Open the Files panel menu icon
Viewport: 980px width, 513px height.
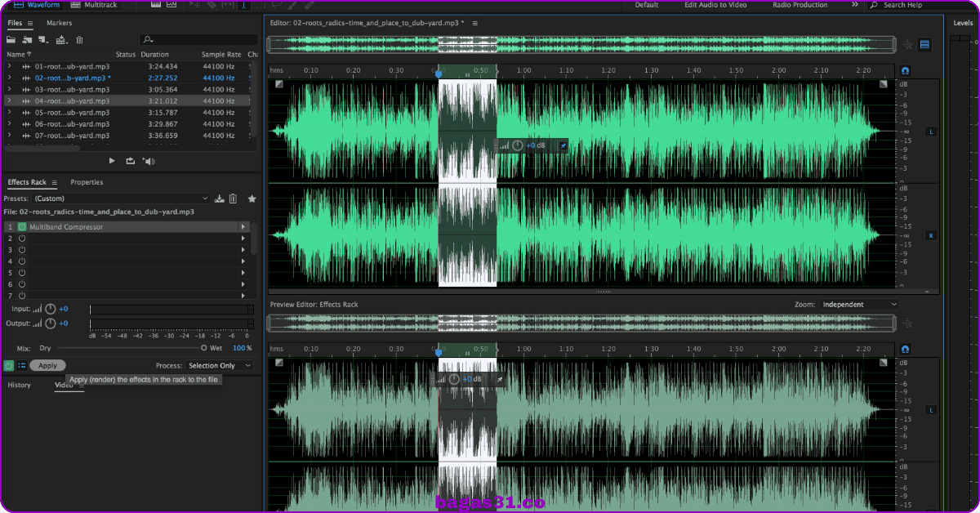[x=30, y=23]
